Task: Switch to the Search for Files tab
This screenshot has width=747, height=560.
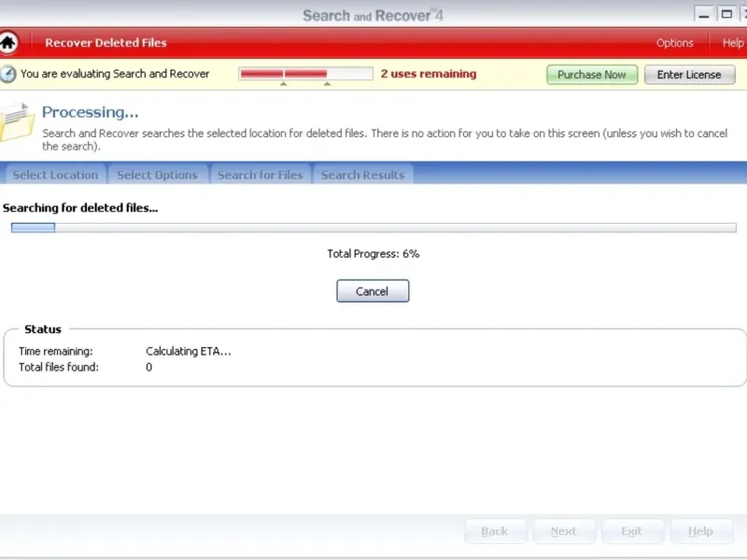Action: (x=261, y=175)
